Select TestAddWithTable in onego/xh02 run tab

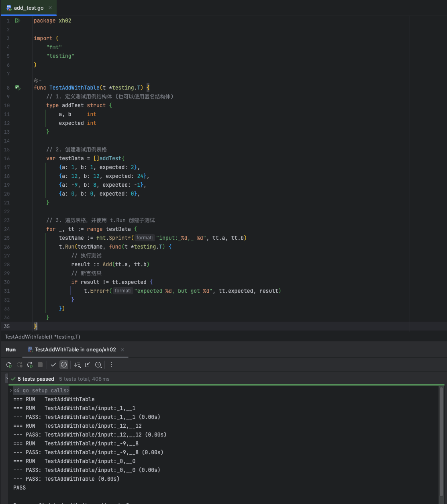[76, 350]
